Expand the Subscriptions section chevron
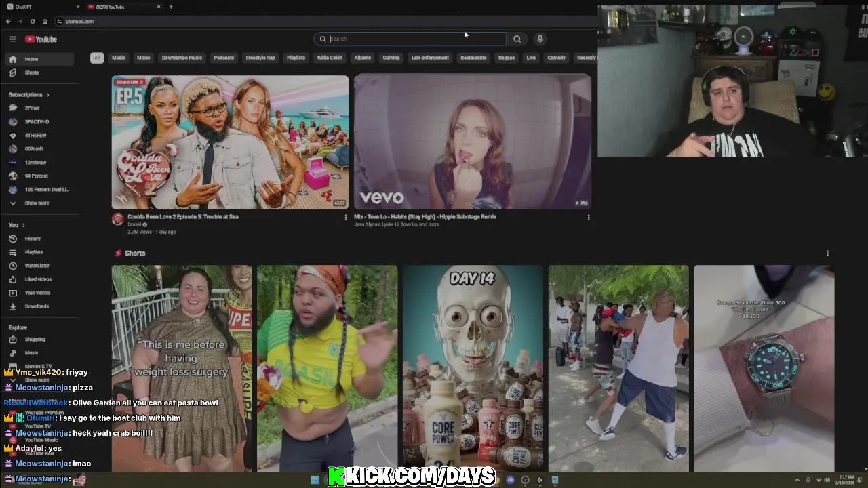Image resolution: width=868 pixels, height=488 pixels. tap(47, 94)
